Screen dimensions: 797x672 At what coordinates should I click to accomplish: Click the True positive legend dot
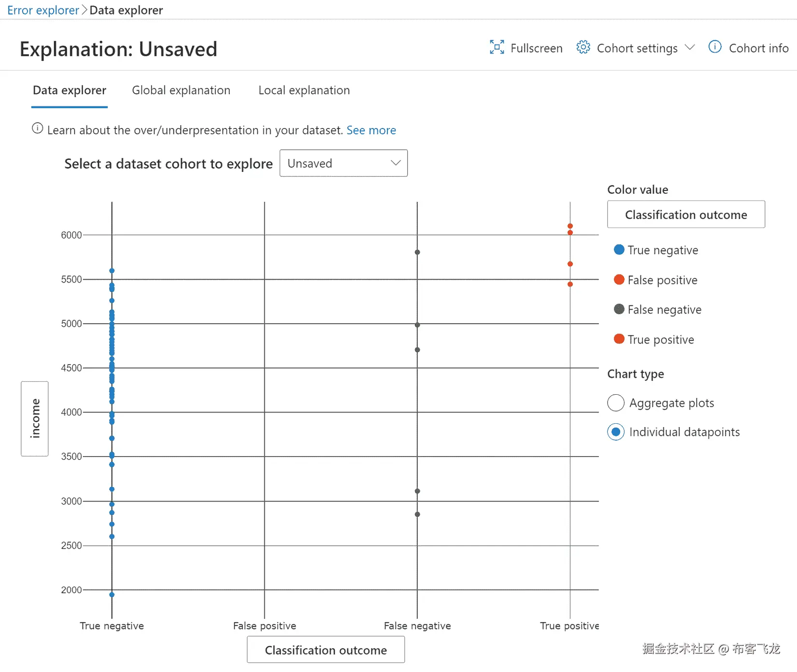tap(619, 339)
